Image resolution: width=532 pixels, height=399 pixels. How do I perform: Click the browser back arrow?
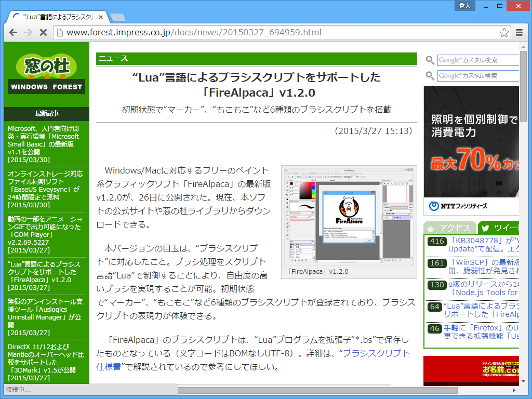[x=13, y=32]
